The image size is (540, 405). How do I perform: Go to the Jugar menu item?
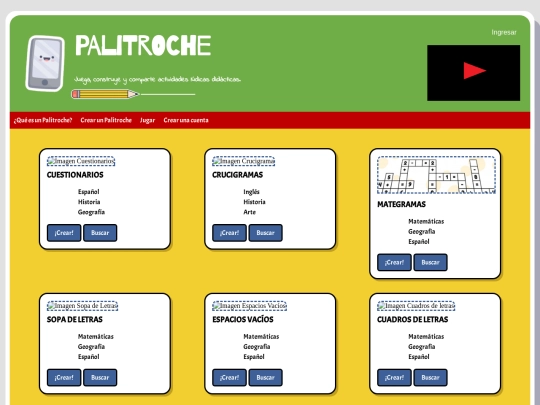coord(147,120)
